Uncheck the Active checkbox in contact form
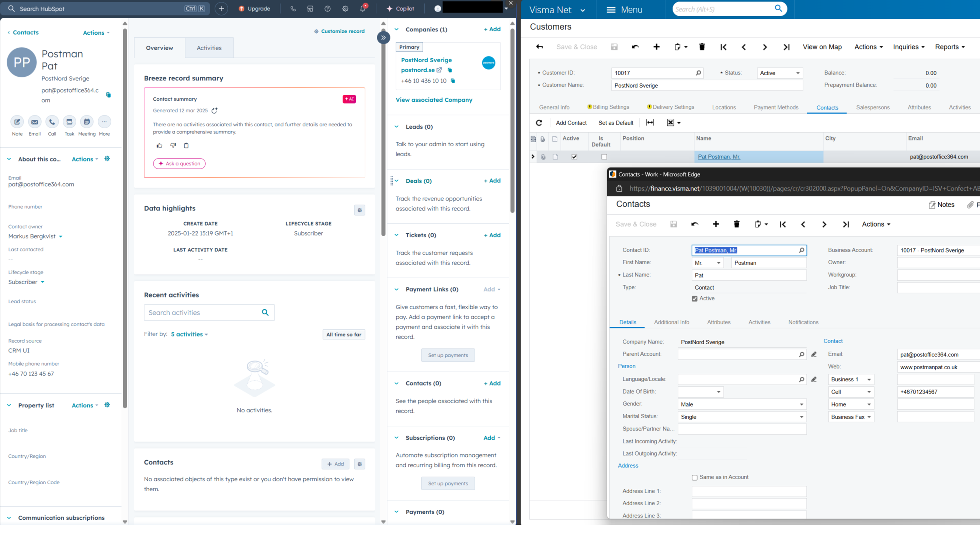This screenshot has width=980, height=551. pos(695,299)
